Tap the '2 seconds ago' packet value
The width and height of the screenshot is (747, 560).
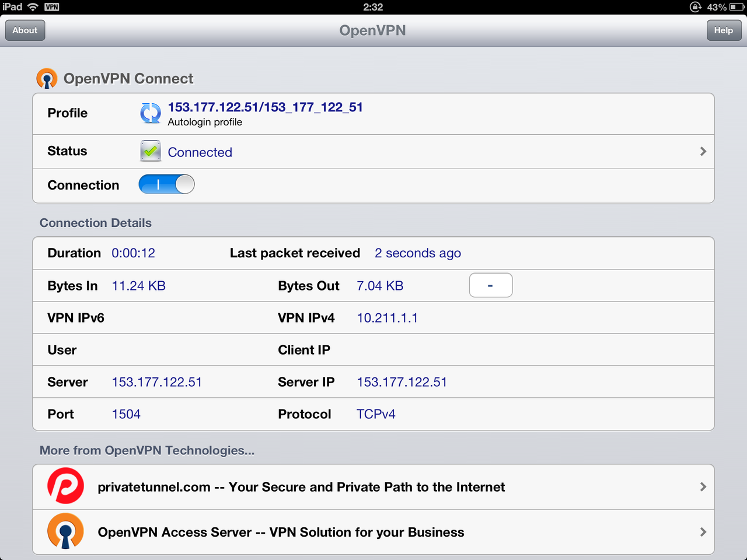(418, 253)
